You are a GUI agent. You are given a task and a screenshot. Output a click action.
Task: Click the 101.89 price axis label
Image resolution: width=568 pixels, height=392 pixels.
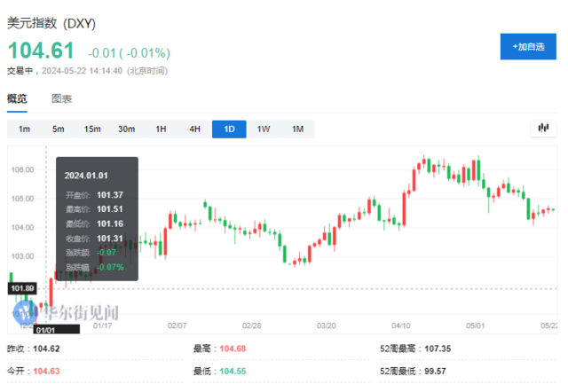[22, 288]
